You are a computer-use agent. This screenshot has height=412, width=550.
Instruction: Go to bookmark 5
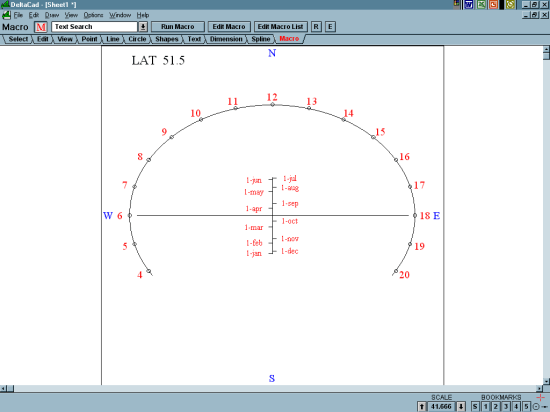coord(526,406)
